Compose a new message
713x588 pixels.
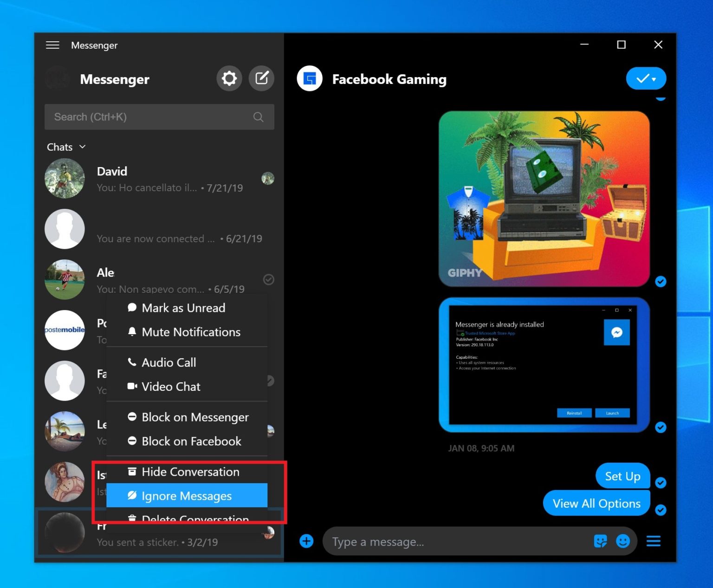pos(261,78)
